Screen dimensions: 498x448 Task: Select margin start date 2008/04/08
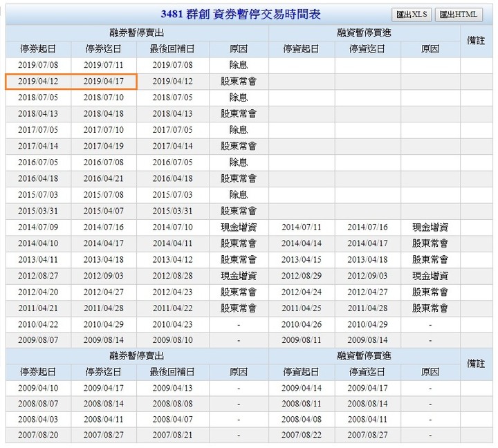coord(301,420)
